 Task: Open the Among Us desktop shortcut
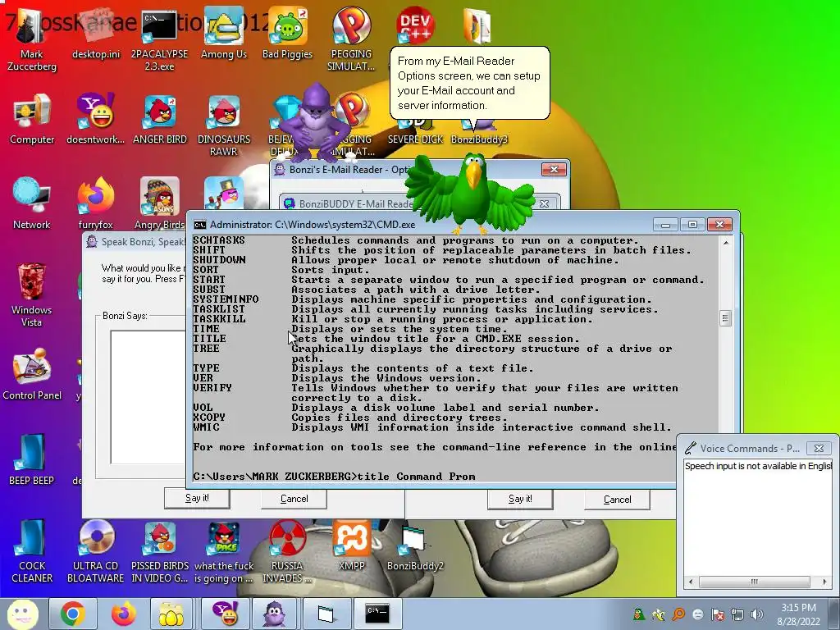point(223,34)
